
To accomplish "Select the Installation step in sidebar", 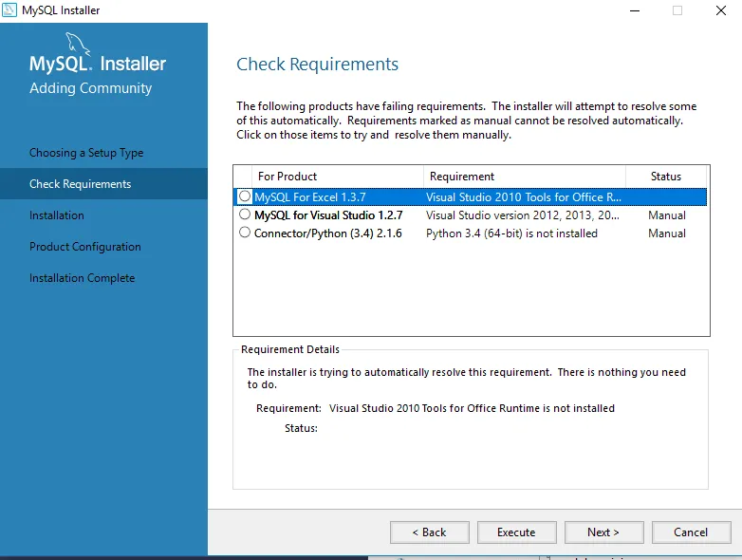I will pyautogui.click(x=57, y=215).
